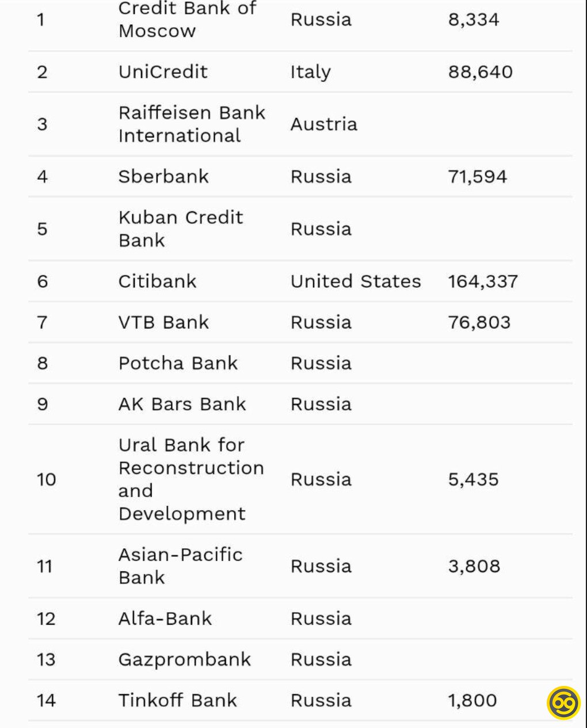Click the Credit Bank of Moscow entry
587x728 pixels.
(187, 20)
